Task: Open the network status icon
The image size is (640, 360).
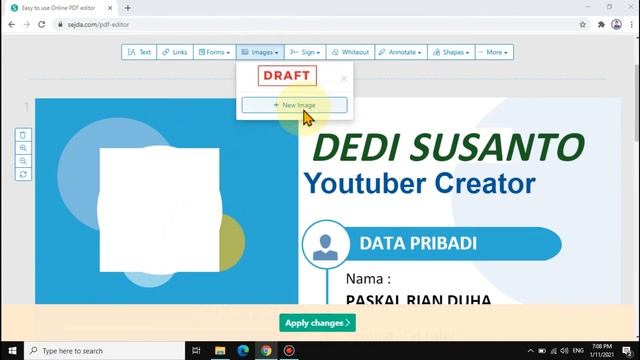Action: click(553, 351)
